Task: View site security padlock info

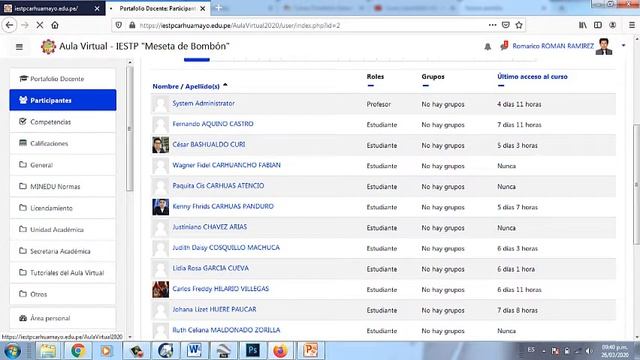Action: [132, 25]
